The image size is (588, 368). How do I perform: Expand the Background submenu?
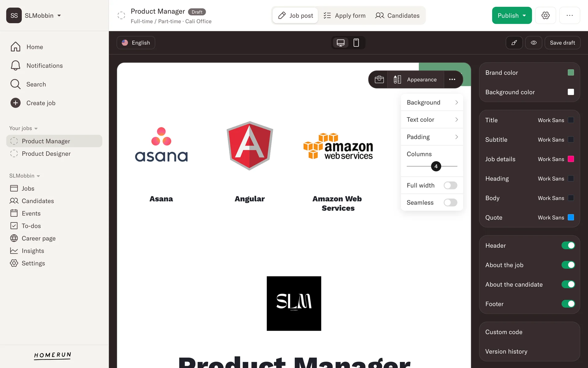coord(432,102)
